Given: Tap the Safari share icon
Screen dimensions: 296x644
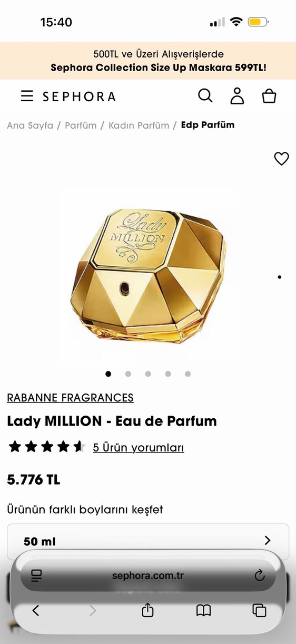Looking at the screenshot, I should click(x=147, y=610).
